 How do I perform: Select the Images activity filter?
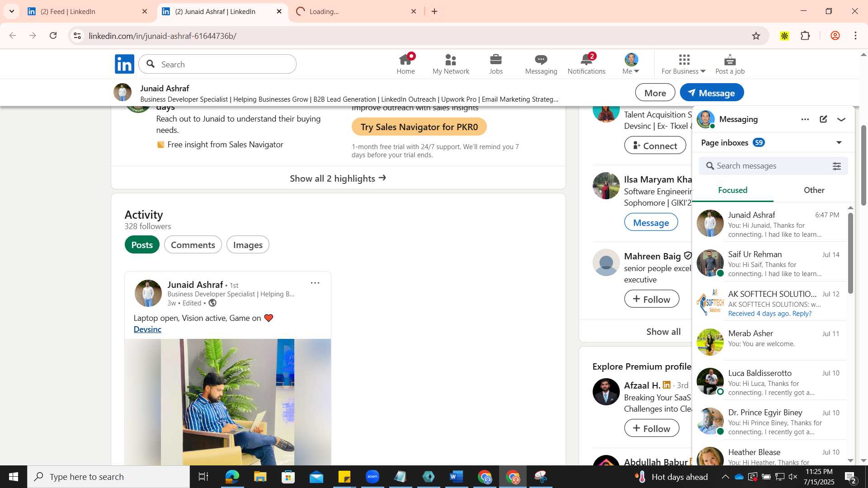tap(248, 245)
